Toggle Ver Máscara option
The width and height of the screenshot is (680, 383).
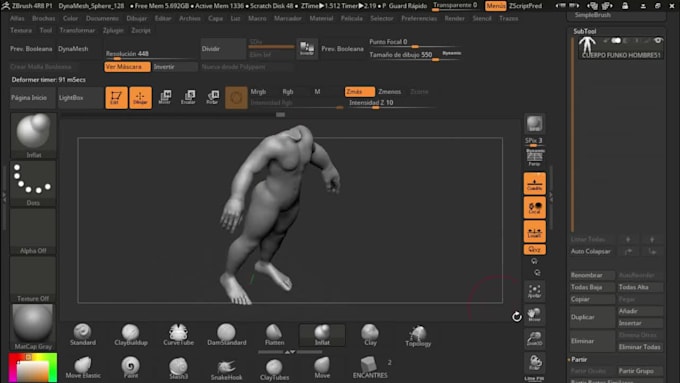click(x=127, y=67)
